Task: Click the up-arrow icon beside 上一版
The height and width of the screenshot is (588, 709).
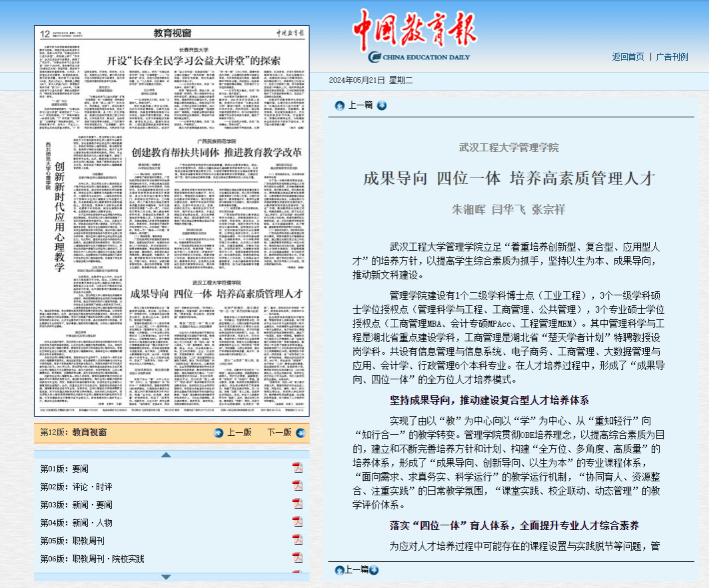Action: point(219,433)
